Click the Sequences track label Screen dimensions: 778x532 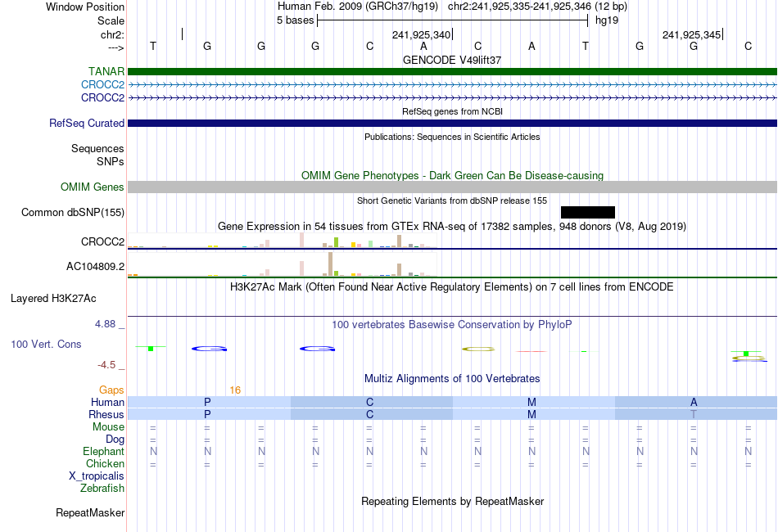(97, 148)
